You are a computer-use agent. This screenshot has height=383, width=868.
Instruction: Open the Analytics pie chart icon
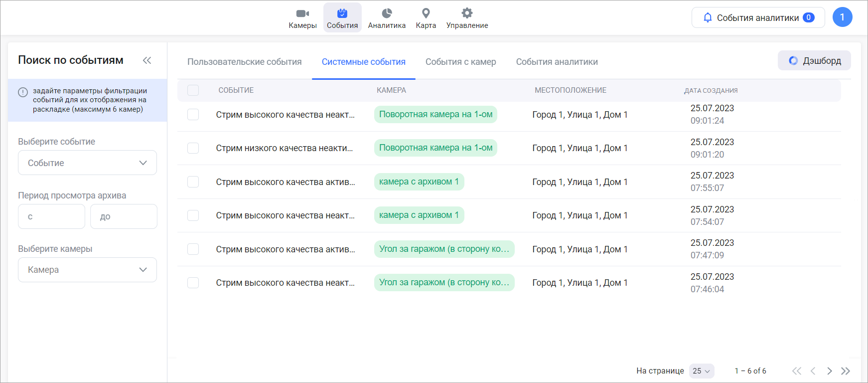387,13
